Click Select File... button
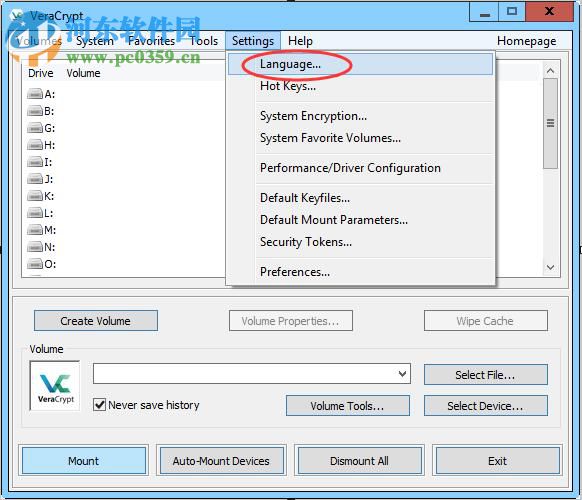This screenshot has width=582, height=500. [x=485, y=375]
